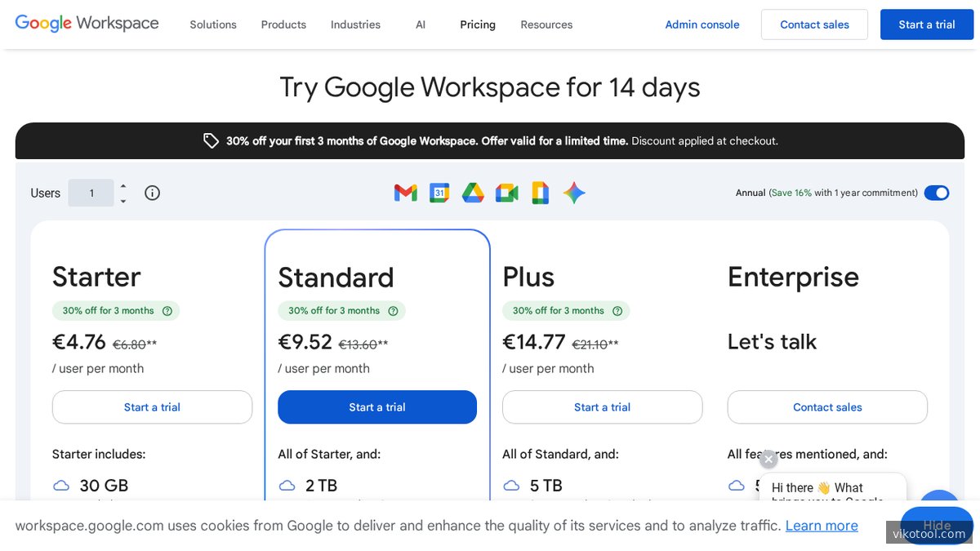Click the offer tag icon in the banner
Image resolution: width=980 pixels, height=551 pixels.
[x=211, y=140]
